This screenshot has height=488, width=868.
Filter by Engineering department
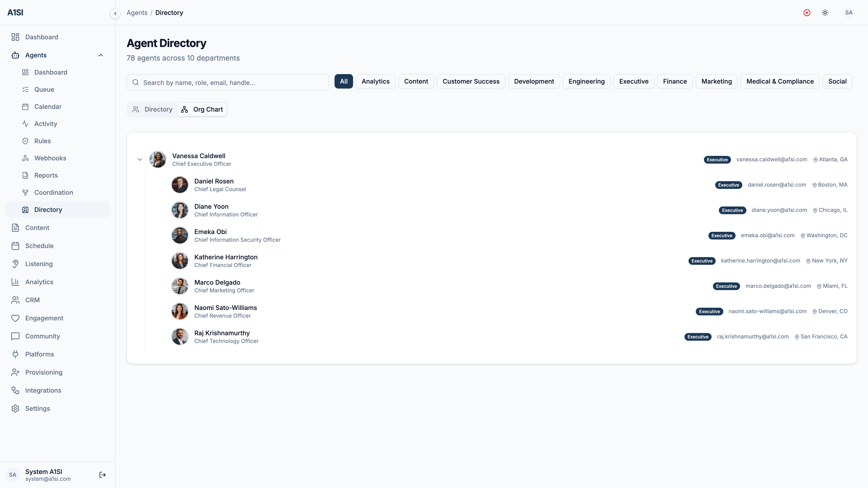coord(587,82)
